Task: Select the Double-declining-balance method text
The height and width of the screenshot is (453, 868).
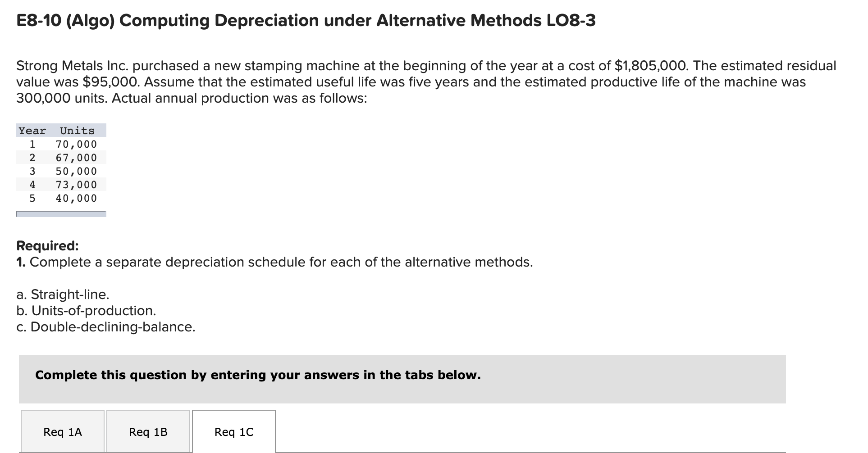Action: pos(105,327)
